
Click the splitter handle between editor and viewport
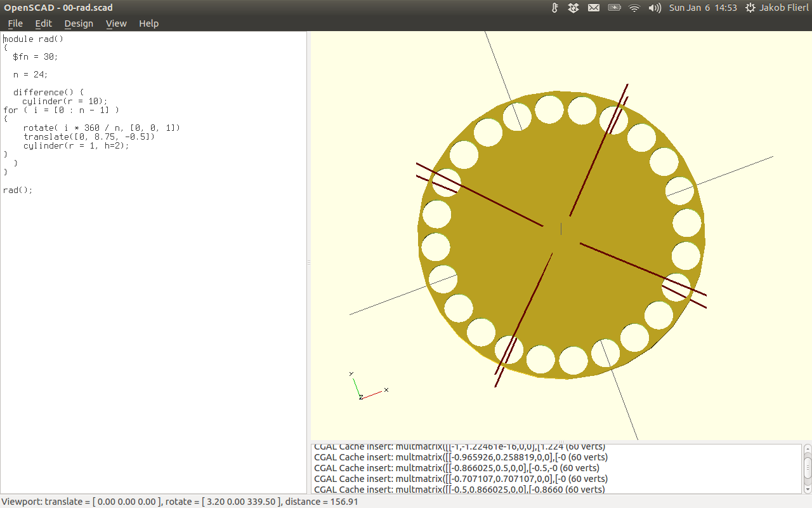[308, 262]
